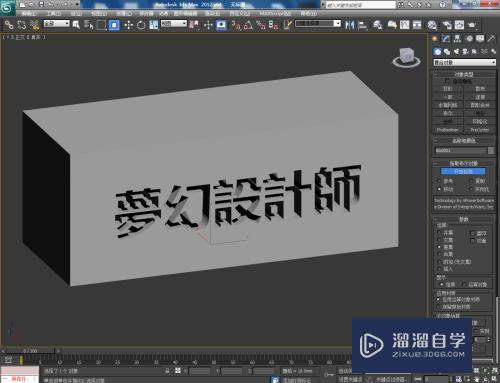The height and width of the screenshot is (383, 500).
Task: Click the object color swatch beside name
Action: (491, 151)
